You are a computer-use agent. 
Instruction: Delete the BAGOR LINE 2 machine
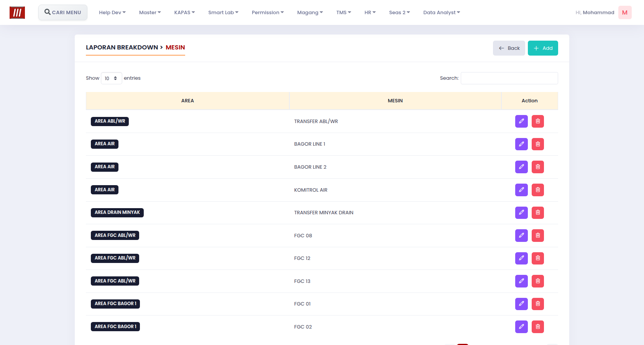click(x=538, y=167)
